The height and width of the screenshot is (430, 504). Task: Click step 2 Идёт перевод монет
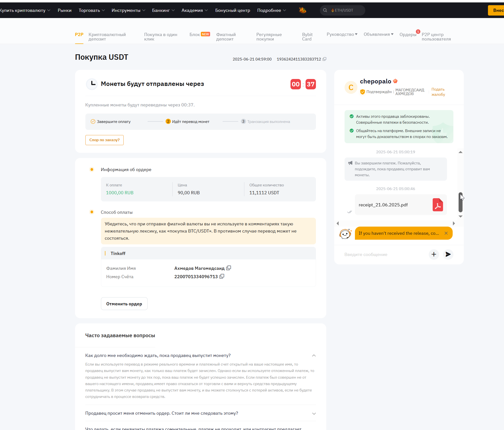(x=188, y=122)
